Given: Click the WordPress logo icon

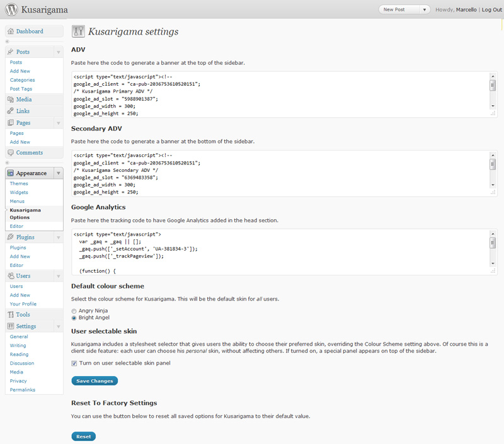Looking at the screenshot, I should coord(11,9).
